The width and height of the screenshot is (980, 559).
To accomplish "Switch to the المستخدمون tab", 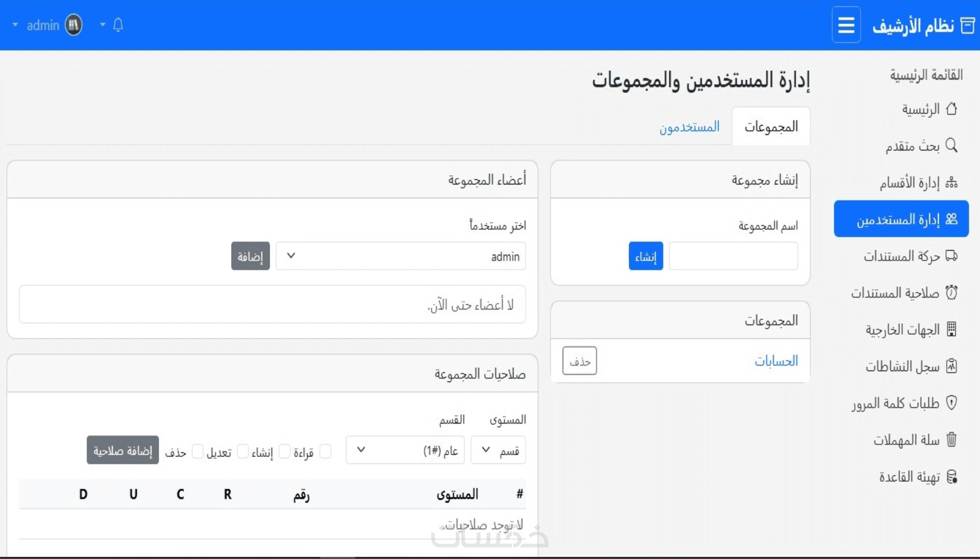I will [689, 126].
